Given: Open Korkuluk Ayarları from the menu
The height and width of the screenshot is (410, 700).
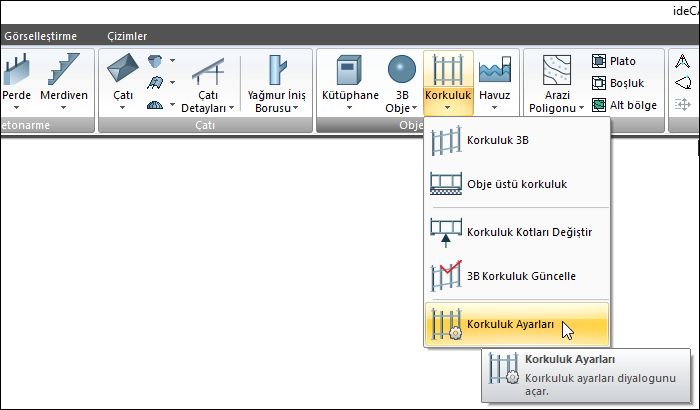Looking at the screenshot, I should click(517, 324).
